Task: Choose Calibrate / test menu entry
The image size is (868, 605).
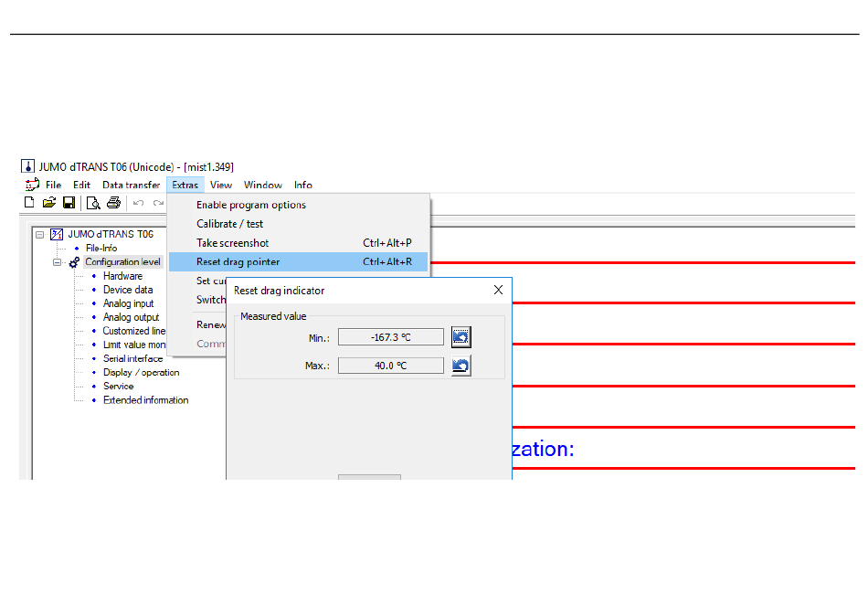Action: coord(299,224)
